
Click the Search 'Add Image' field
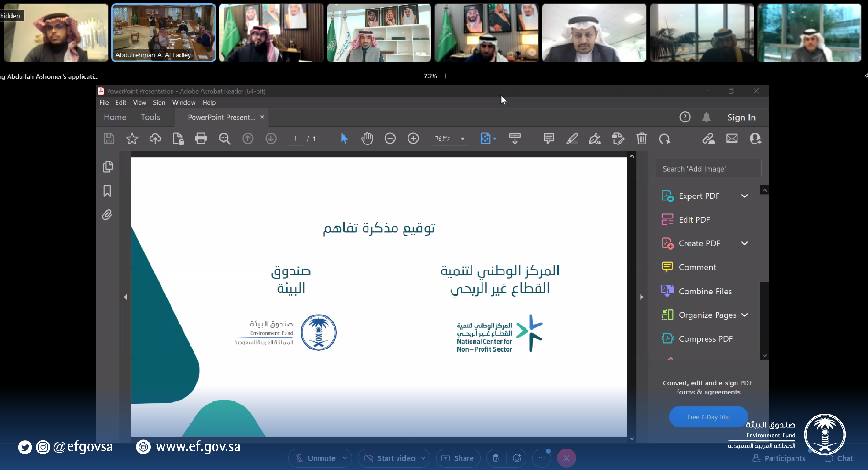point(708,169)
